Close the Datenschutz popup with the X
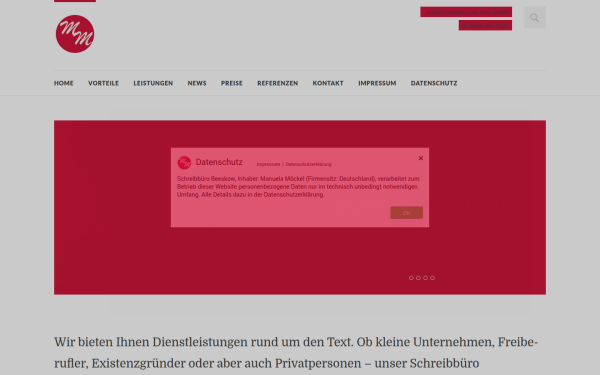 pos(421,158)
